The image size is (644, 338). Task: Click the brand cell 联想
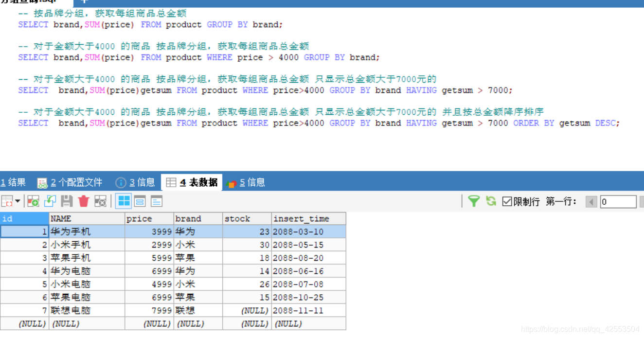coord(198,311)
